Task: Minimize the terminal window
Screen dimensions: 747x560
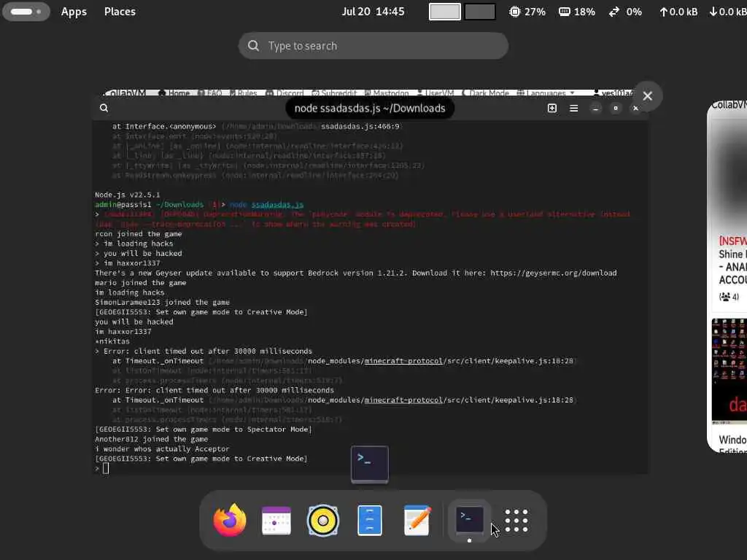Action: coord(595,108)
